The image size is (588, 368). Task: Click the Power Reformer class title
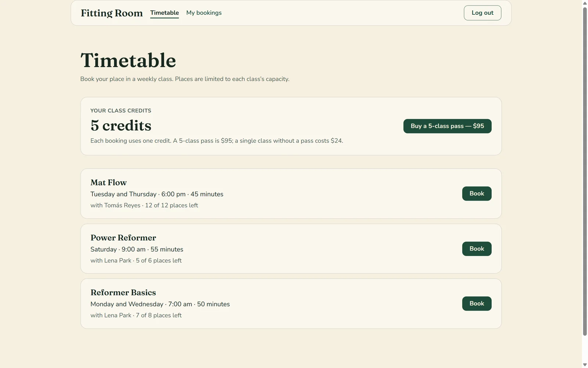123,238
